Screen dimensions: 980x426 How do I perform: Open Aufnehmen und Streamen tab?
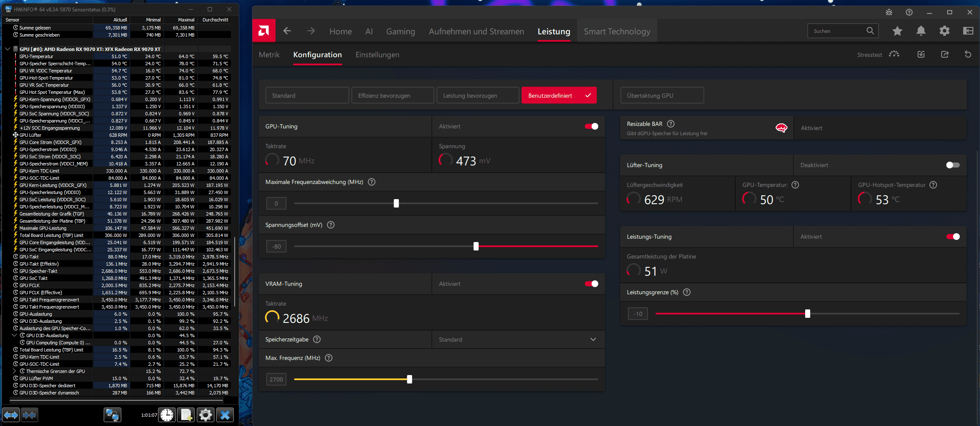coord(477,32)
